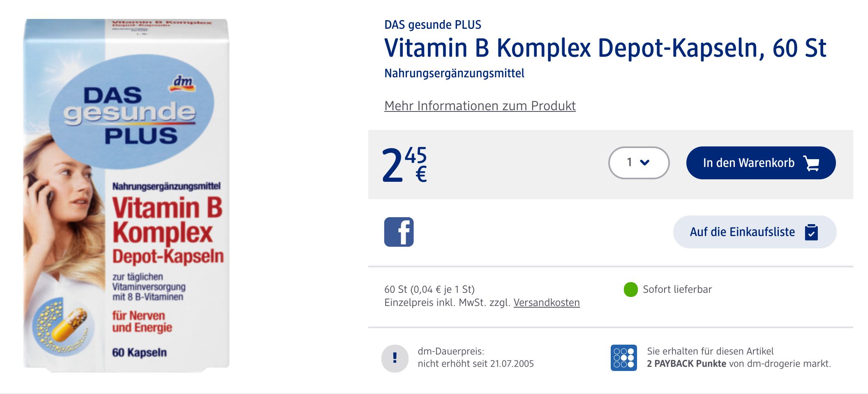This screenshot has width=868, height=394.
Task: Click the Vitamin B Komplex product title
Action: click(605, 49)
